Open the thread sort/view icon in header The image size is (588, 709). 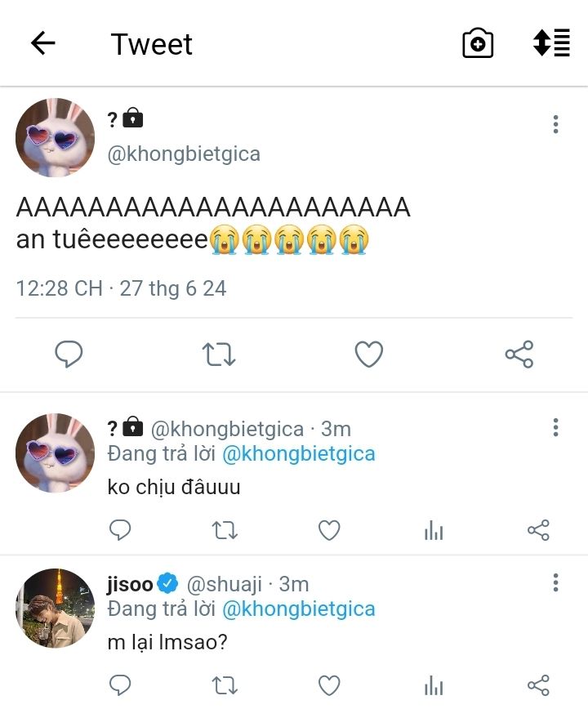point(551,43)
